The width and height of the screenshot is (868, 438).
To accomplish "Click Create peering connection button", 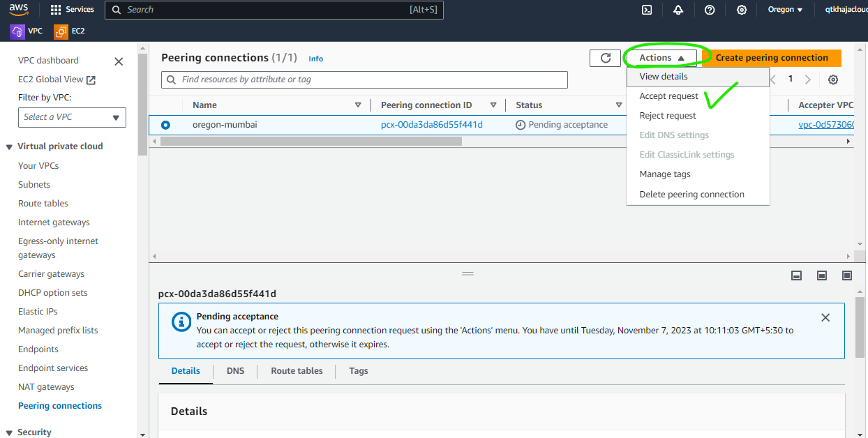I will coord(772,58).
